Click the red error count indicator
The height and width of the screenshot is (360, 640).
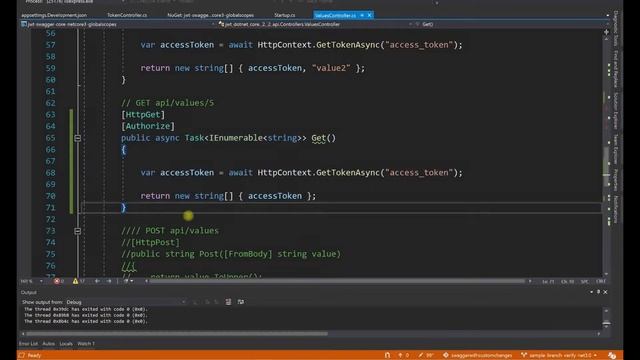click(59, 281)
